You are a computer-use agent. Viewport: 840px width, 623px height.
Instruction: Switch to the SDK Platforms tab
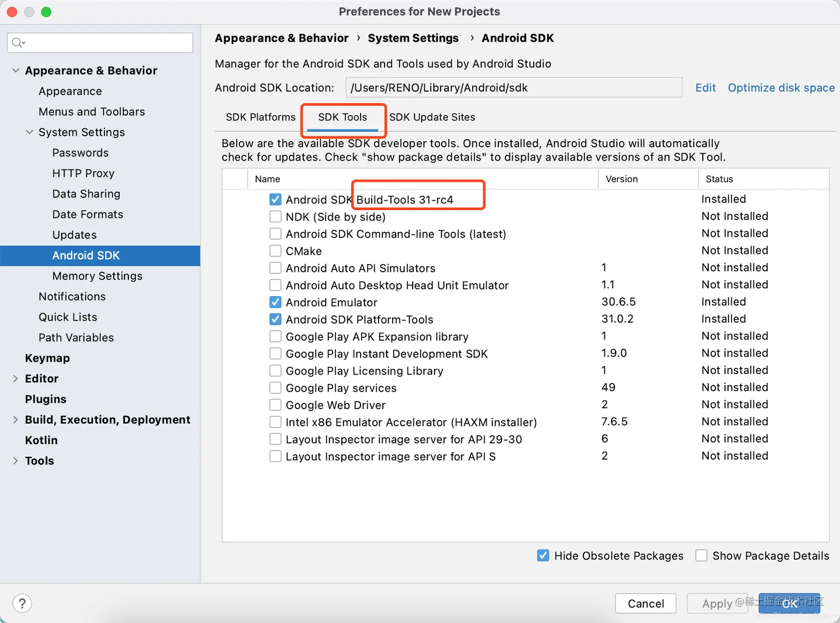click(261, 117)
